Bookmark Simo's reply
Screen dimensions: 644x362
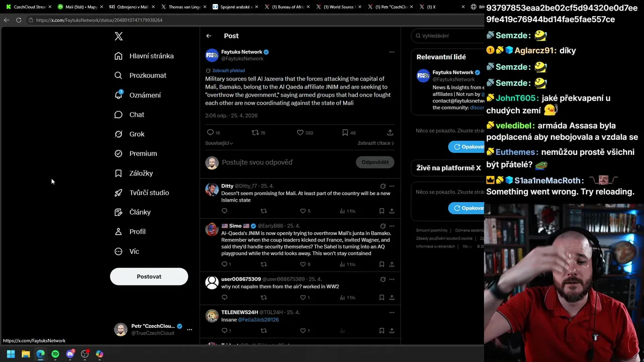(x=381, y=264)
